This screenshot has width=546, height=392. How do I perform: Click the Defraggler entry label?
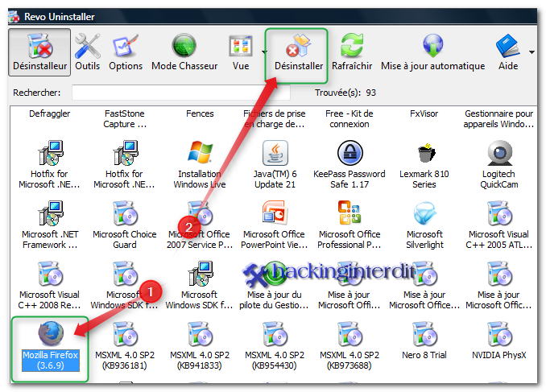50,113
